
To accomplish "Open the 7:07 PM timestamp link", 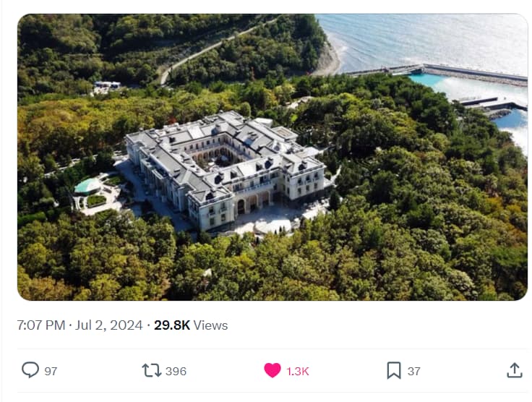I will click(x=41, y=325).
